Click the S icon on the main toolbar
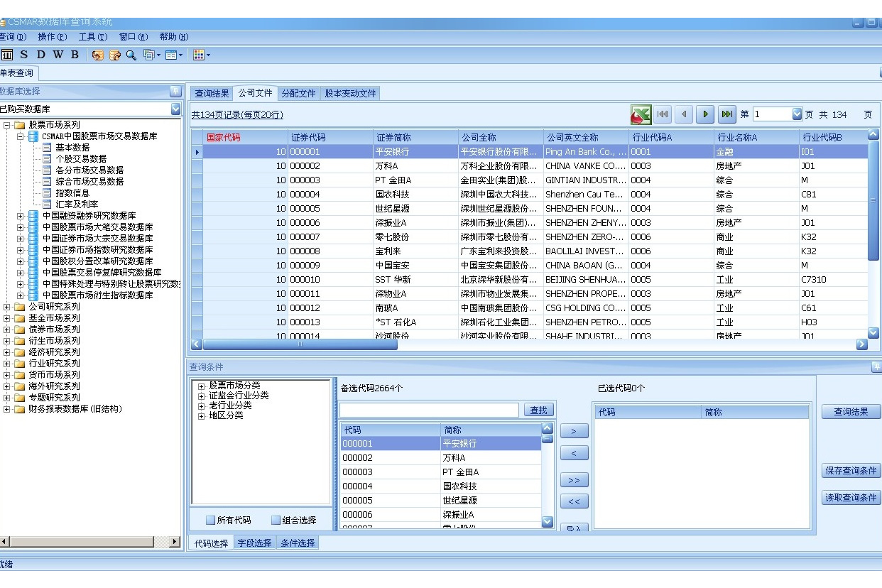This screenshot has height=588, width=882. (x=23, y=55)
